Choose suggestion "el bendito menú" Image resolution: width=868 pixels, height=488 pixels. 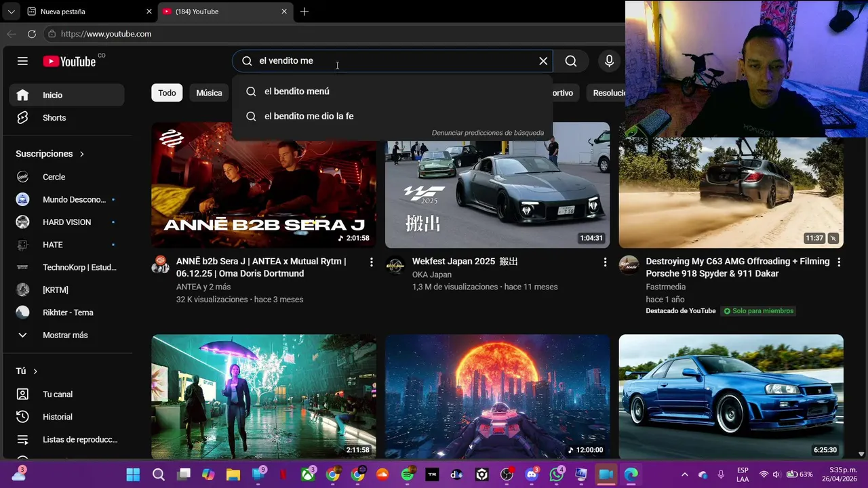(x=393, y=91)
